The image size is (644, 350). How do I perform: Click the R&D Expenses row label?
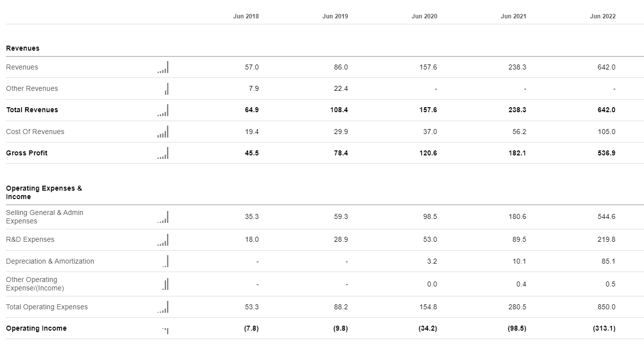30,239
